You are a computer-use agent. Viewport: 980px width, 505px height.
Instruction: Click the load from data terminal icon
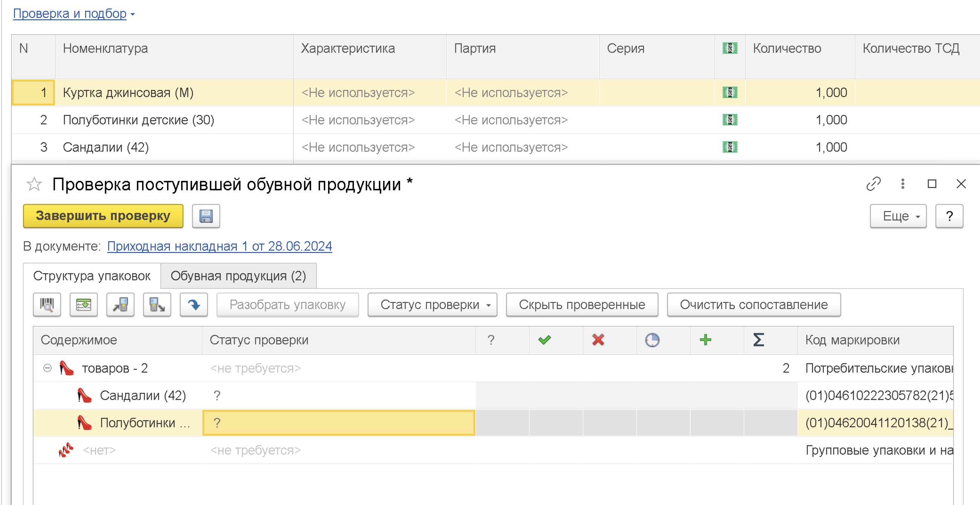point(157,305)
